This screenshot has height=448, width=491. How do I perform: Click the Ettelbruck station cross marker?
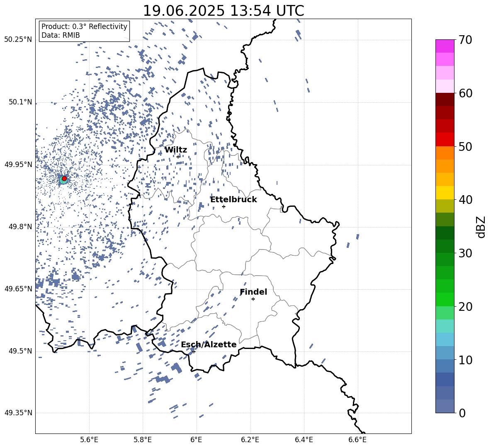tap(224, 206)
